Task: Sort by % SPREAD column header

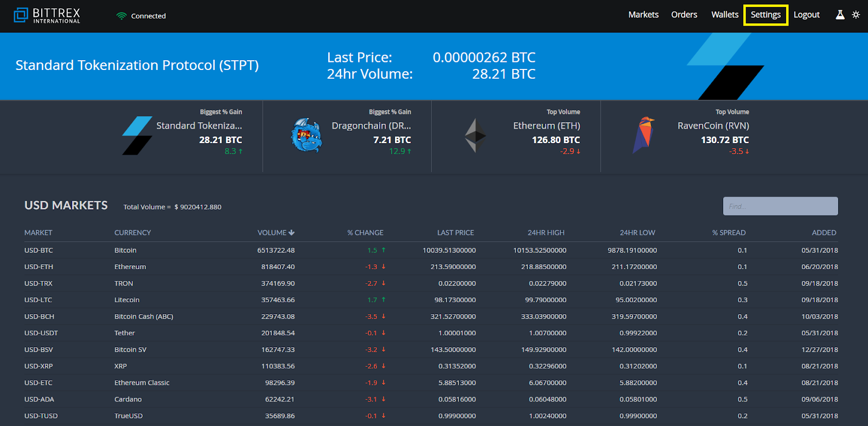Action: pos(729,233)
